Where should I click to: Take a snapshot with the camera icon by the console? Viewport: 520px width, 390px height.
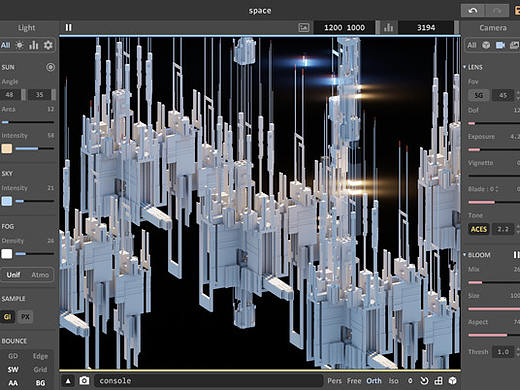click(x=84, y=380)
